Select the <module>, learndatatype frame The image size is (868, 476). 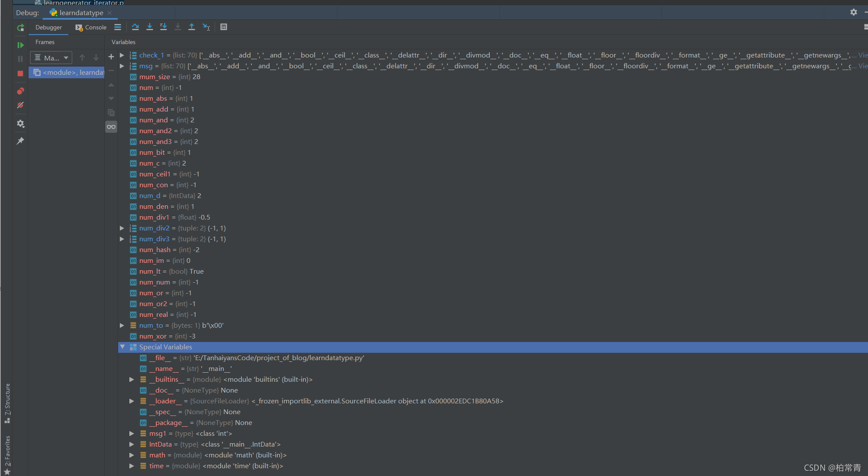click(x=67, y=73)
